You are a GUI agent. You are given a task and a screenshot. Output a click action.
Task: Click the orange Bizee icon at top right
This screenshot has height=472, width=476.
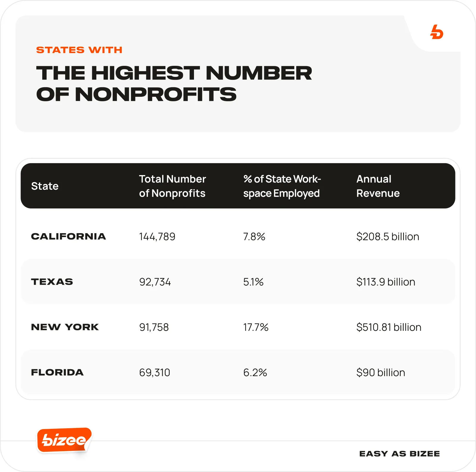coord(437,32)
